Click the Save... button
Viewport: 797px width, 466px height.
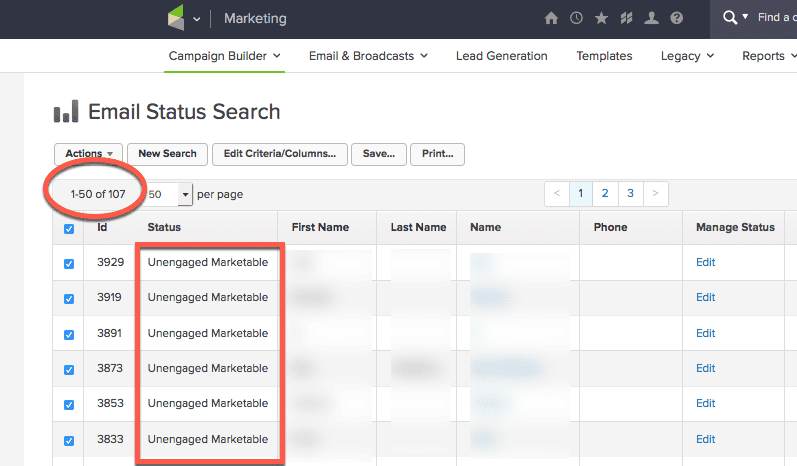379,154
